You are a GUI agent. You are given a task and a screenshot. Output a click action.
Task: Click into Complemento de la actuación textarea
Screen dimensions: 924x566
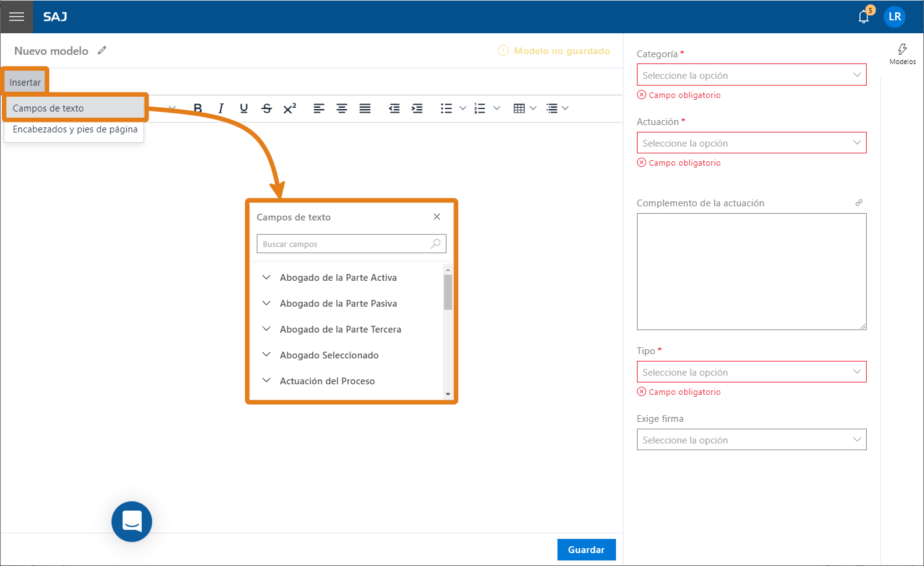click(752, 272)
